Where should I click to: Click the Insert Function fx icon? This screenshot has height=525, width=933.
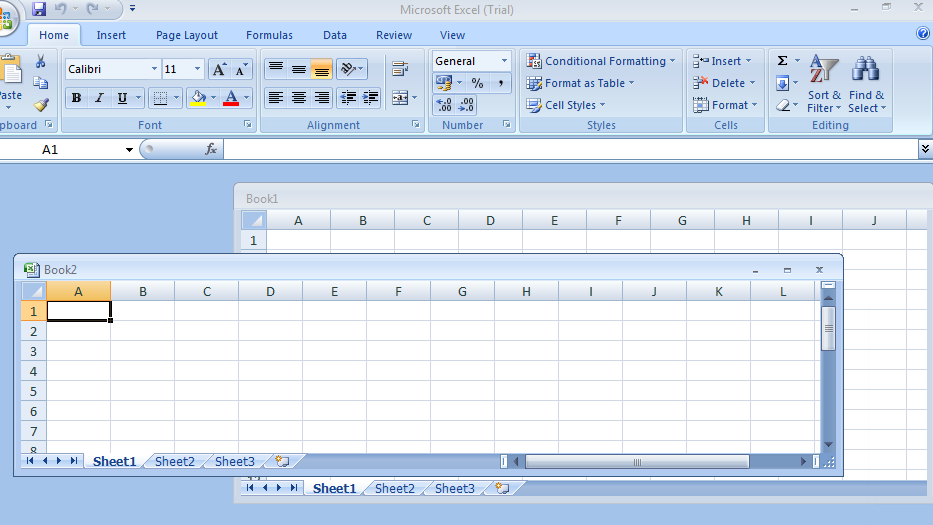coord(211,149)
